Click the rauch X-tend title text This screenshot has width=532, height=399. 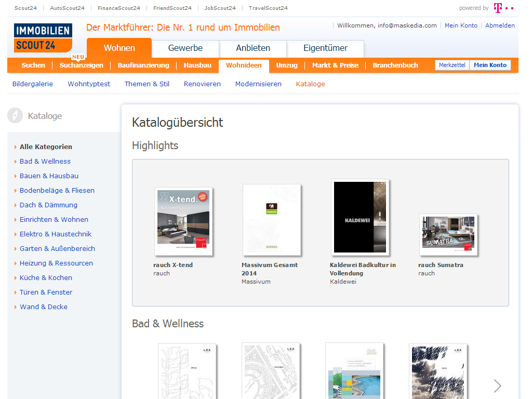(x=172, y=265)
